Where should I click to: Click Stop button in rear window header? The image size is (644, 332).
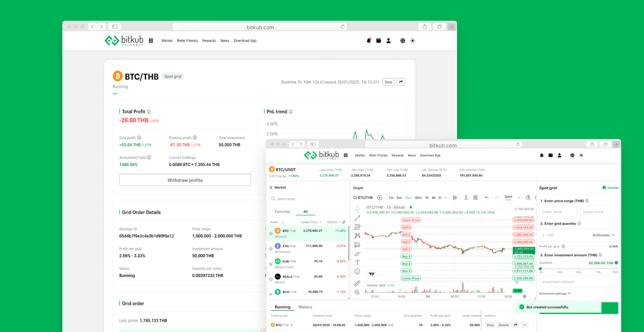(x=388, y=82)
